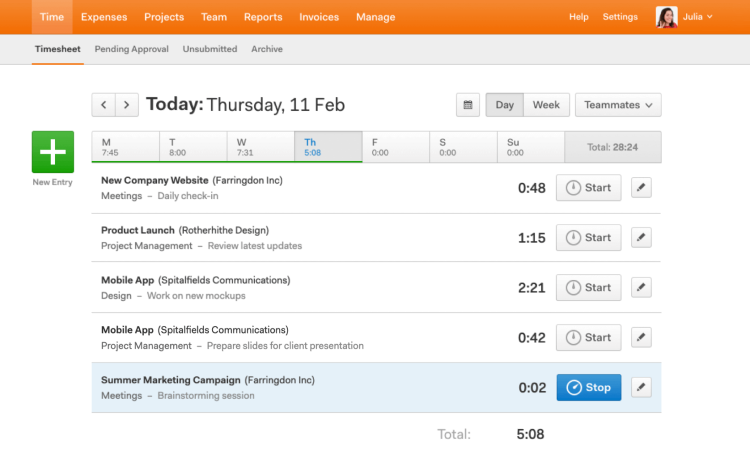This screenshot has height=454, width=750.
Task: Click the 2:21 duration value
Action: point(531,288)
